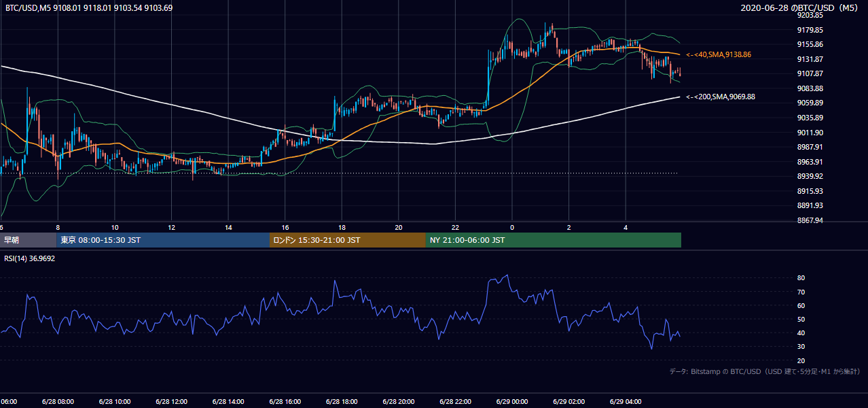Screen dimensions: 868x408
Task: Click hour tick 10 under price chart
Action: point(115,227)
